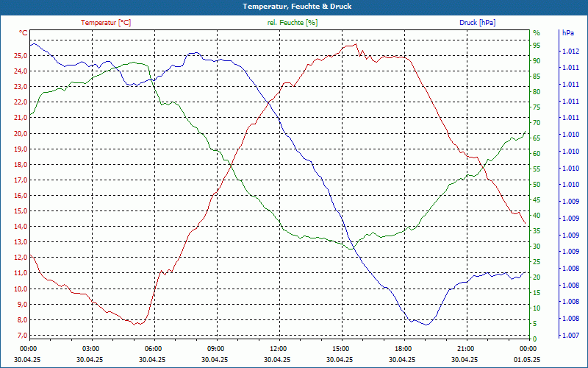Click the green 90 humidity axis value
Viewport: 588px width, 368px height.
[x=537, y=61]
